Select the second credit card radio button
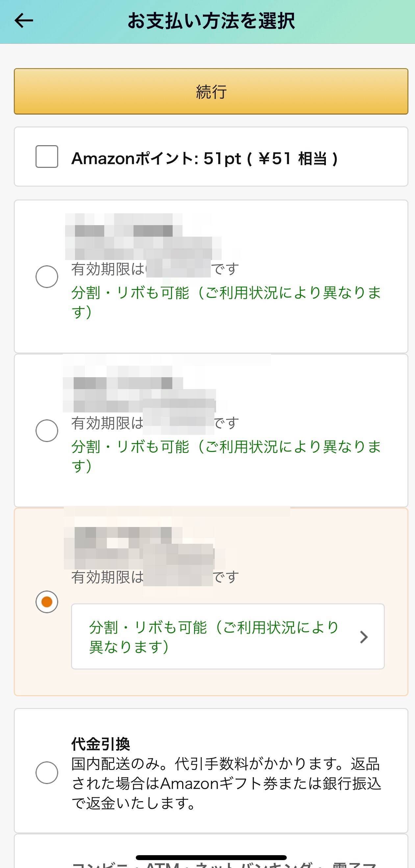Image resolution: width=415 pixels, height=868 pixels. pyautogui.click(x=47, y=431)
